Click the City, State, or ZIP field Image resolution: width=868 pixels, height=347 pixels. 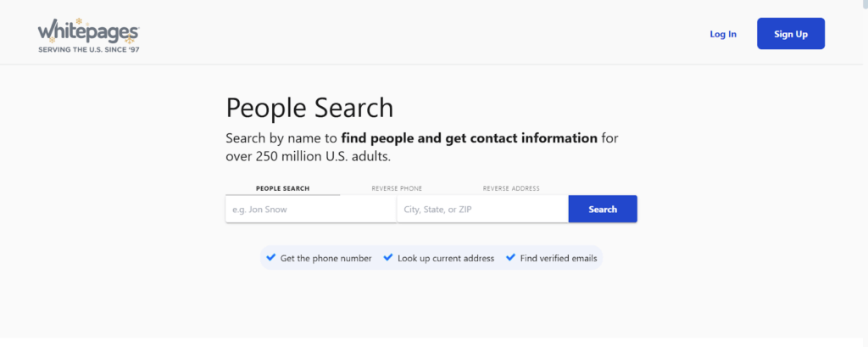coord(481,209)
